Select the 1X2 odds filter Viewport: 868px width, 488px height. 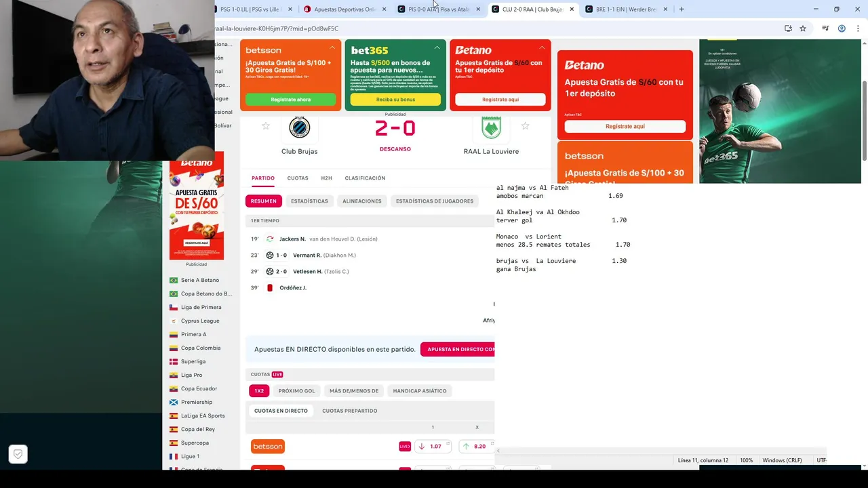(259, 391)
